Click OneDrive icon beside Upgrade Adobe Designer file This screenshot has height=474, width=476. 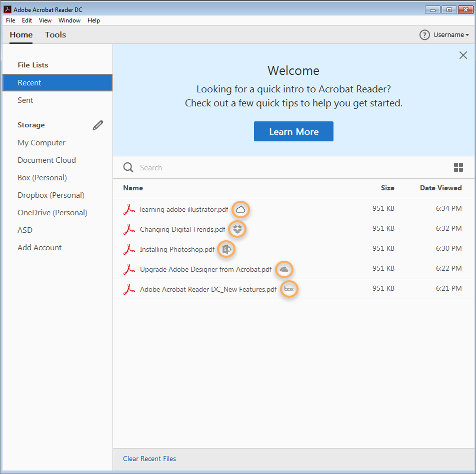(284, 269)
